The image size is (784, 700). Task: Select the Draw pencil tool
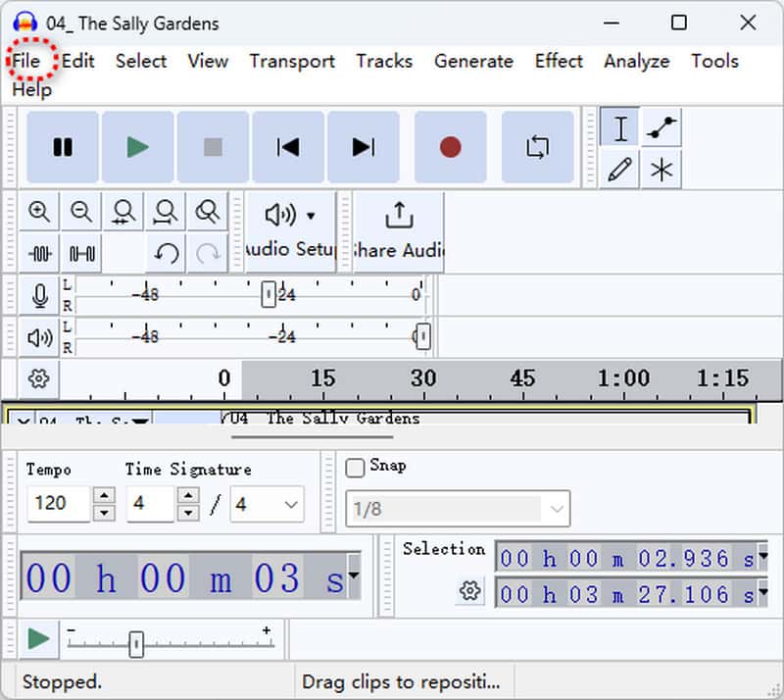point(619,170)
